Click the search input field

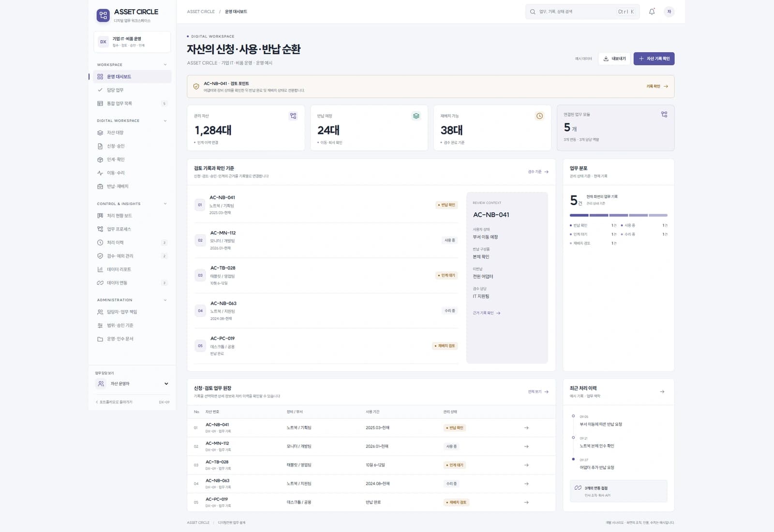tap(582, 12)
